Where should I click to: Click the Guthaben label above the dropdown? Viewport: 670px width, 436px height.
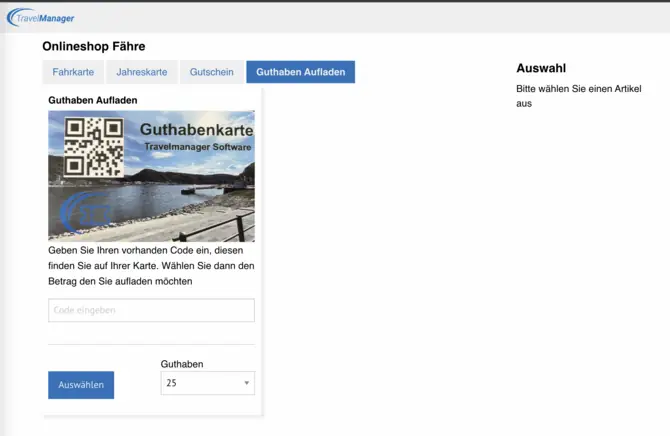click(182, 364)
